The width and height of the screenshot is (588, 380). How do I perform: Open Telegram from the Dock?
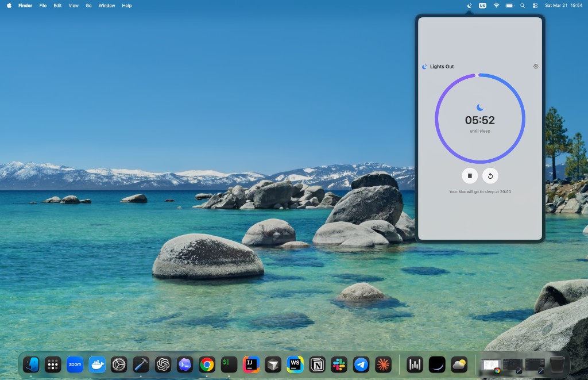(361, 364)
